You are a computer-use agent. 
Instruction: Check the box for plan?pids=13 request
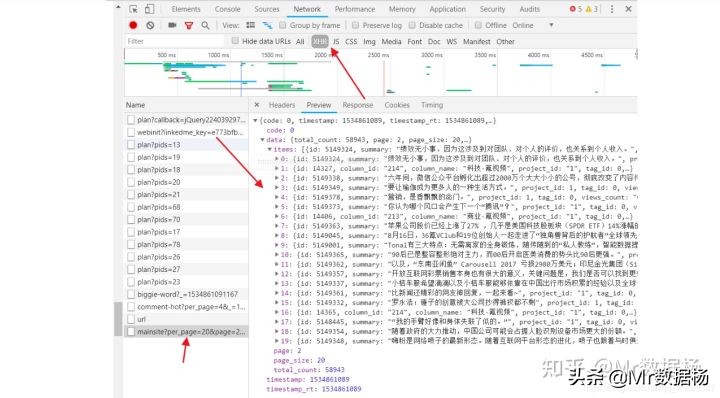(x=131, y=145)
